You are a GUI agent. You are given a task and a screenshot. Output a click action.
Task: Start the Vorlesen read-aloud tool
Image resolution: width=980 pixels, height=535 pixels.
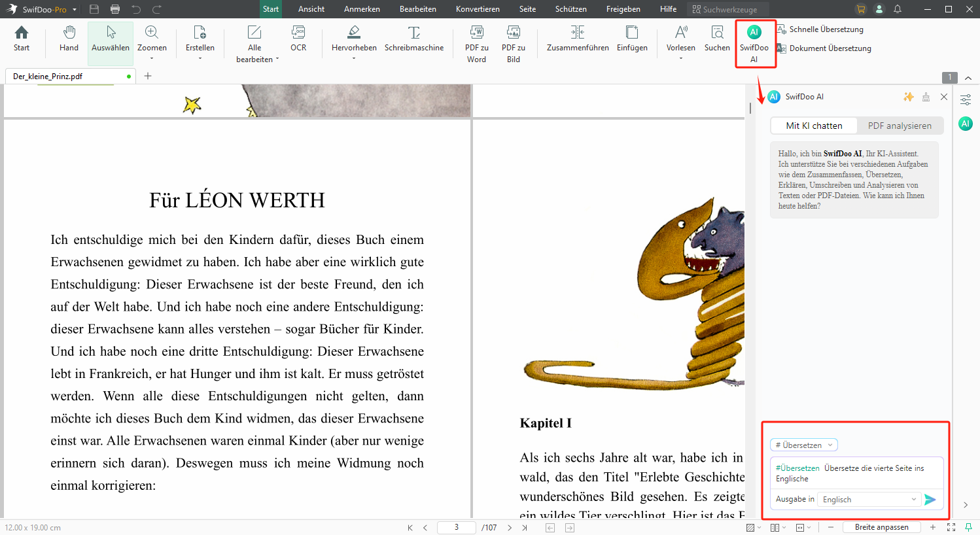(681, 43)
